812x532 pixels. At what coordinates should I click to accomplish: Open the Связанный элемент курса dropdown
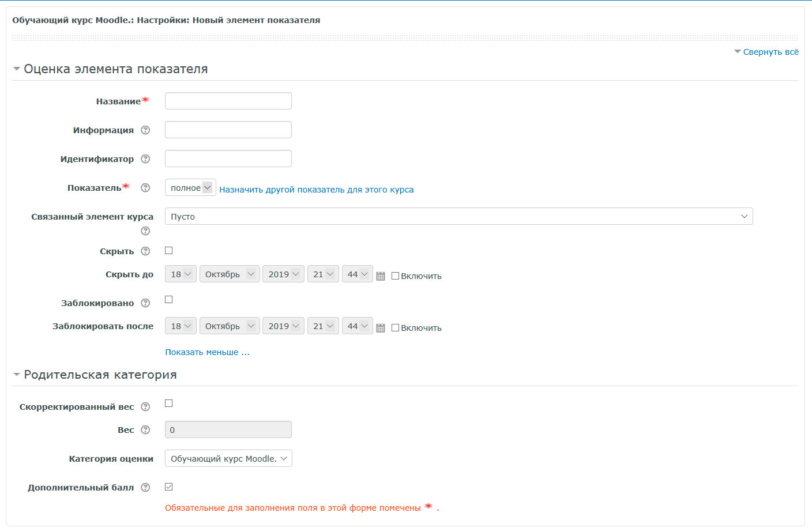tap(458, 217)
